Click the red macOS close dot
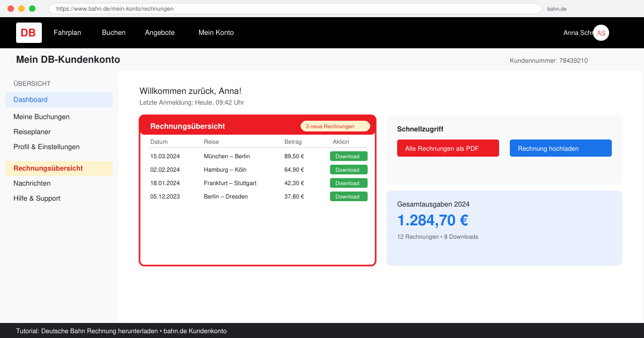Screen dimensions: 644x338 point(11,9)
